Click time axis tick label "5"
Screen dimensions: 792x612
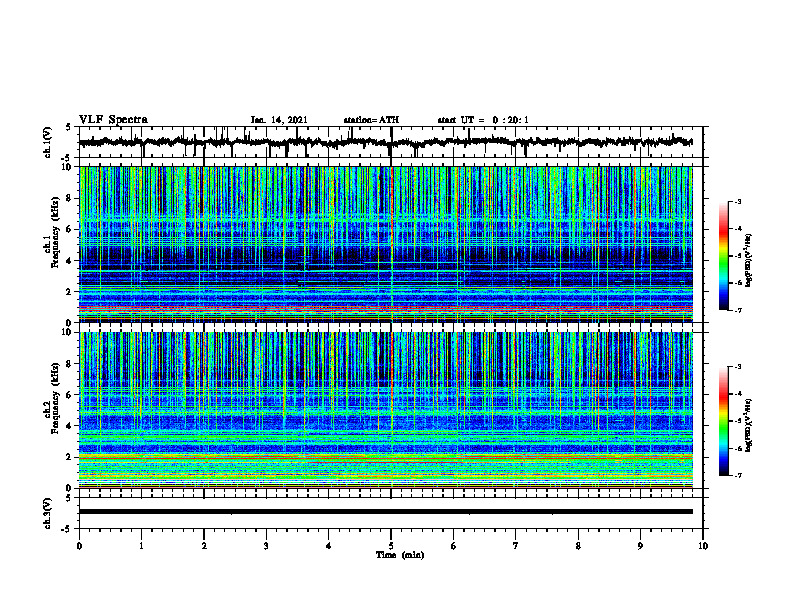(391, 546)
